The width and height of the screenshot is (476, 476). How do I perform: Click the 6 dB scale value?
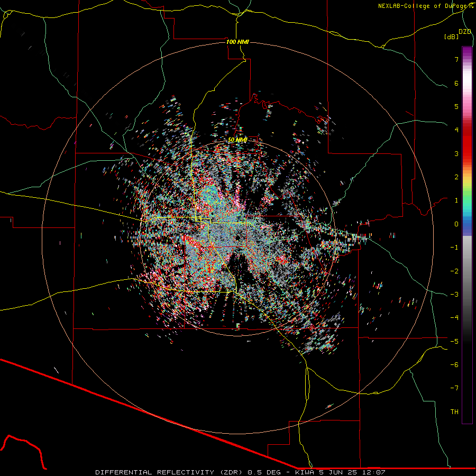pos(456,83)
